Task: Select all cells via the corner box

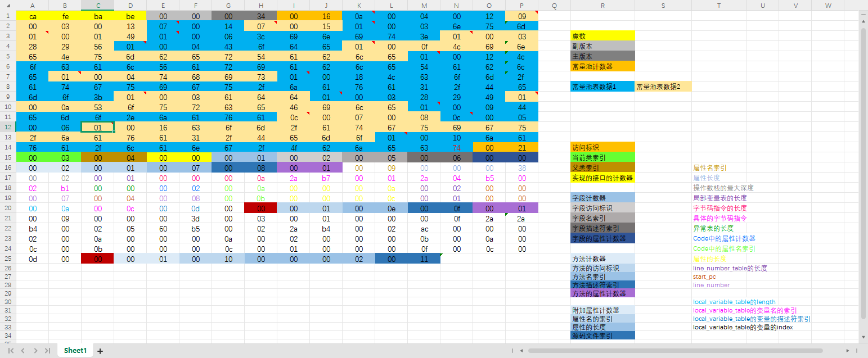Action: click(8, 6)
